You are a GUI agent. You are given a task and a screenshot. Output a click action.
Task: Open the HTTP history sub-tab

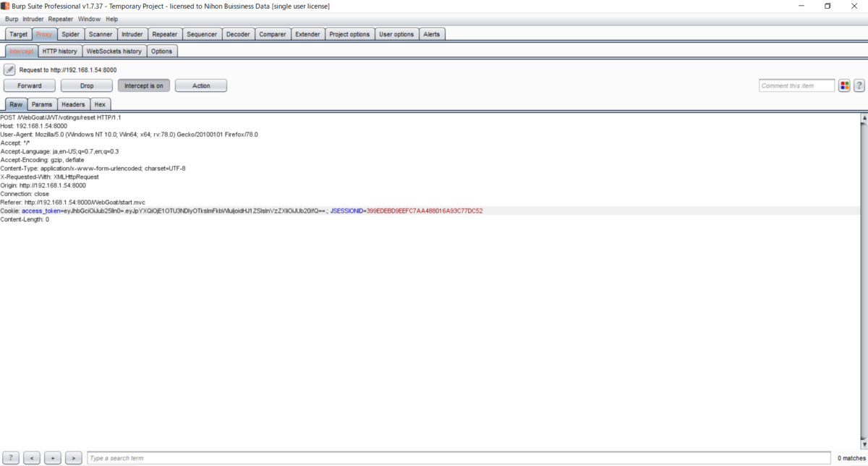coord(60,51)
